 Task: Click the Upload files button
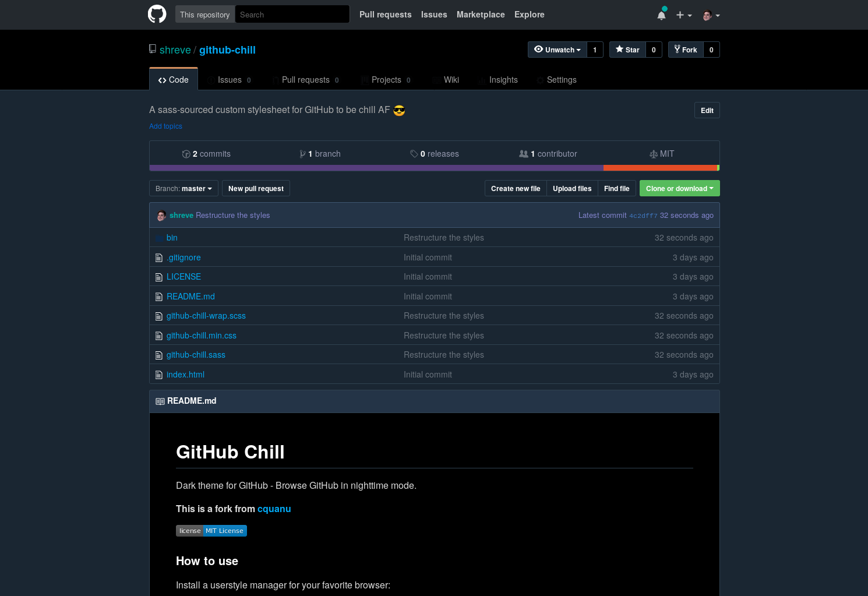572,188
